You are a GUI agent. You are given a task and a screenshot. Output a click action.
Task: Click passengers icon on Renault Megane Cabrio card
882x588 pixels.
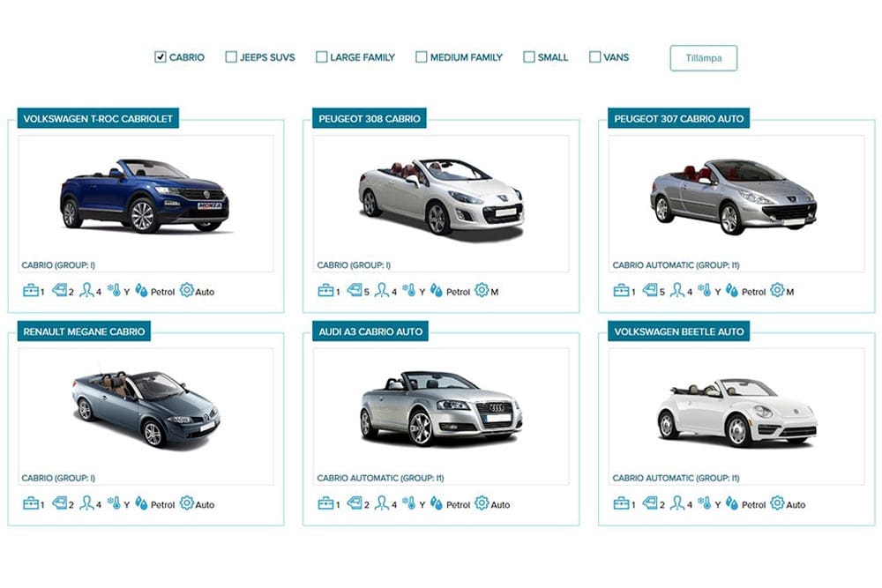click(x=86, y=503)
